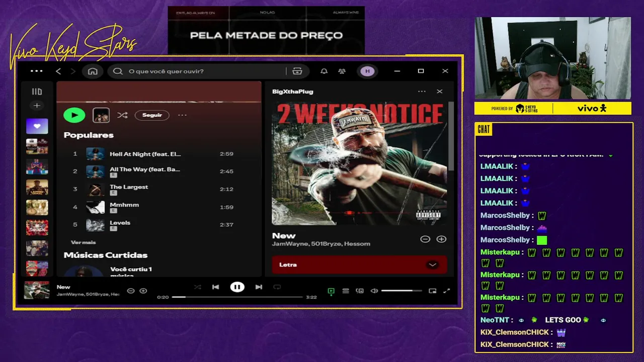The height and width of the screenshot is (362, 644).
Task: Click the artist avatar next to play button
Action: point(101,115)
